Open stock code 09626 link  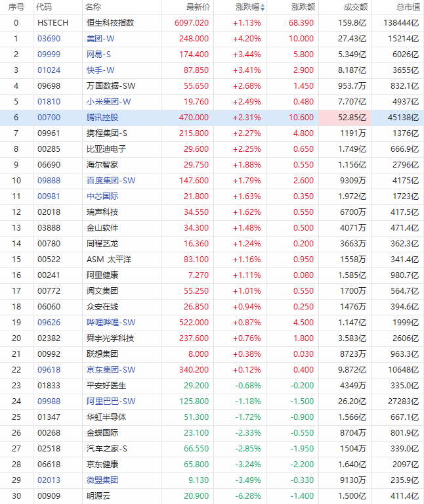click(49, 323)
